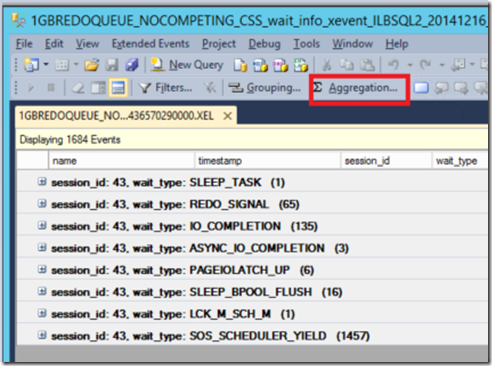
Task: Expand the SLEEP_BPOOL_FLUSH (16) group
Action: pos(42,291)
